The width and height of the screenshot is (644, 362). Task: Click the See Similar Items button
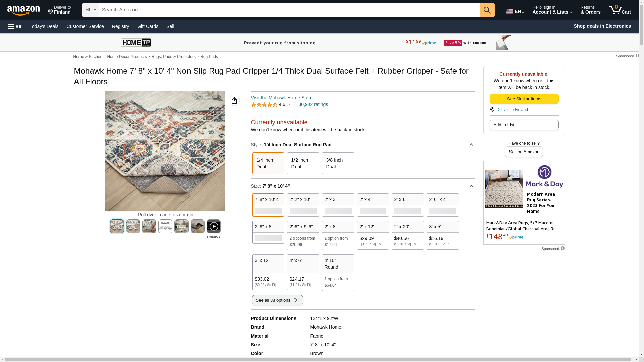(524, 99)
